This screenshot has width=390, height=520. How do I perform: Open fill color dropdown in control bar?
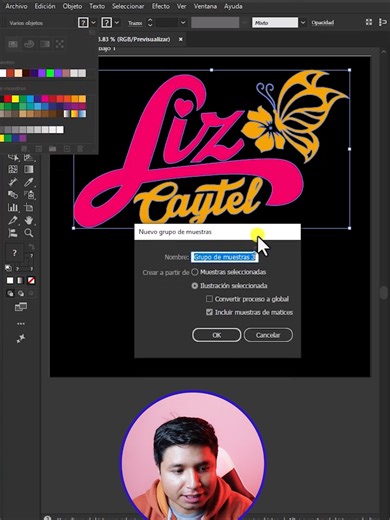[94, 23]
